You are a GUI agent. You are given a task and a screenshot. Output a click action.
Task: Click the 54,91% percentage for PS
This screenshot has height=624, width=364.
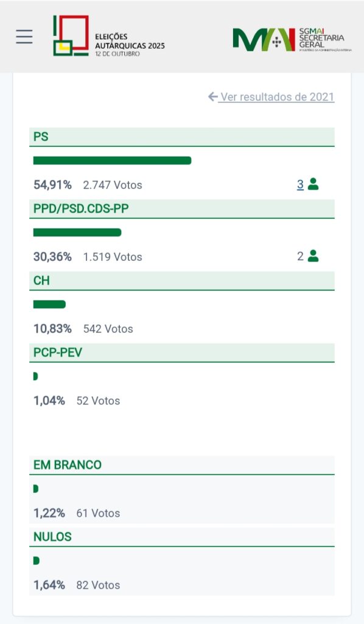pyautogui.click(x=52, y=185)
